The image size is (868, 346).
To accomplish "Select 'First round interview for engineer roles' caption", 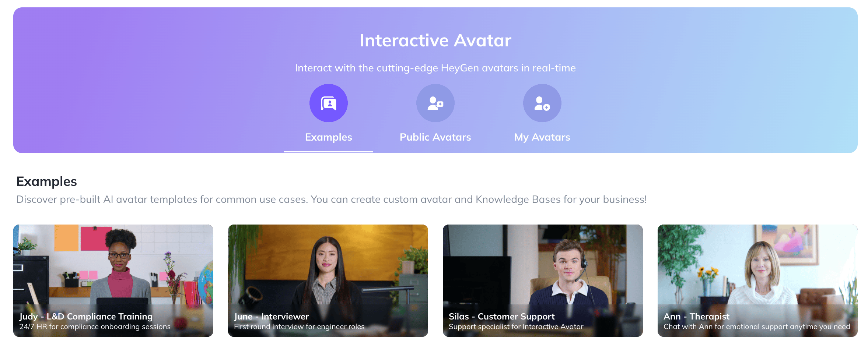I will (299, 326).
